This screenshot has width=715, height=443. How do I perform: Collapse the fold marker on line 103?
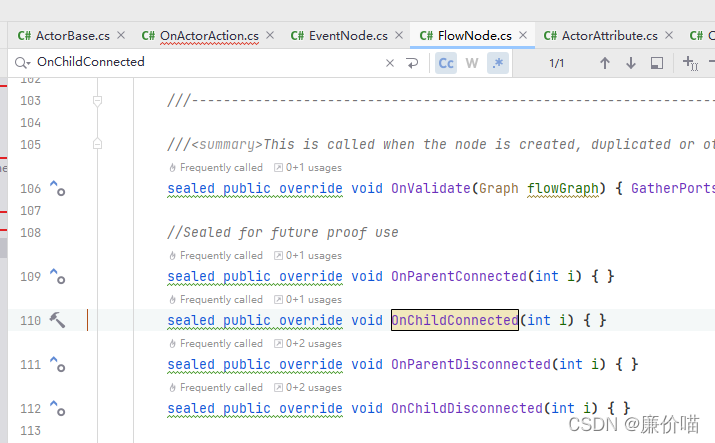pos(97,101)
